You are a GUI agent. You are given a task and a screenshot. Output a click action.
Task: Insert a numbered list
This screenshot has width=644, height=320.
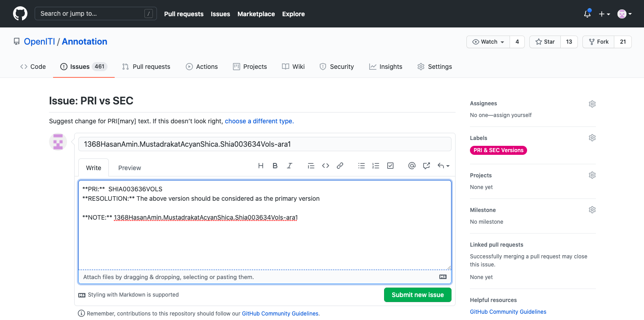(376, 166)
